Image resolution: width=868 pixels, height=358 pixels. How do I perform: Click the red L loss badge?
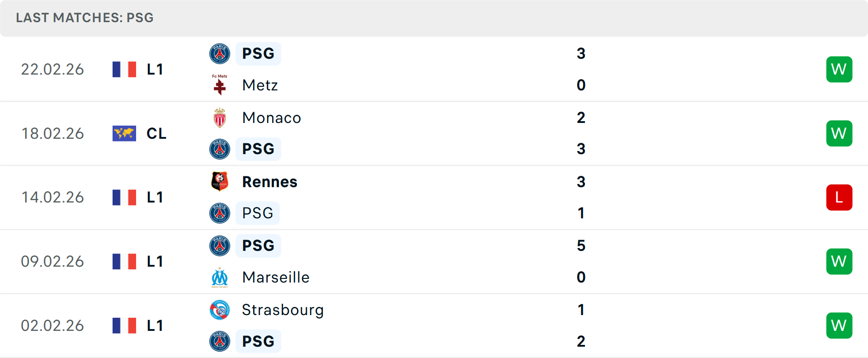pos(839,198)
